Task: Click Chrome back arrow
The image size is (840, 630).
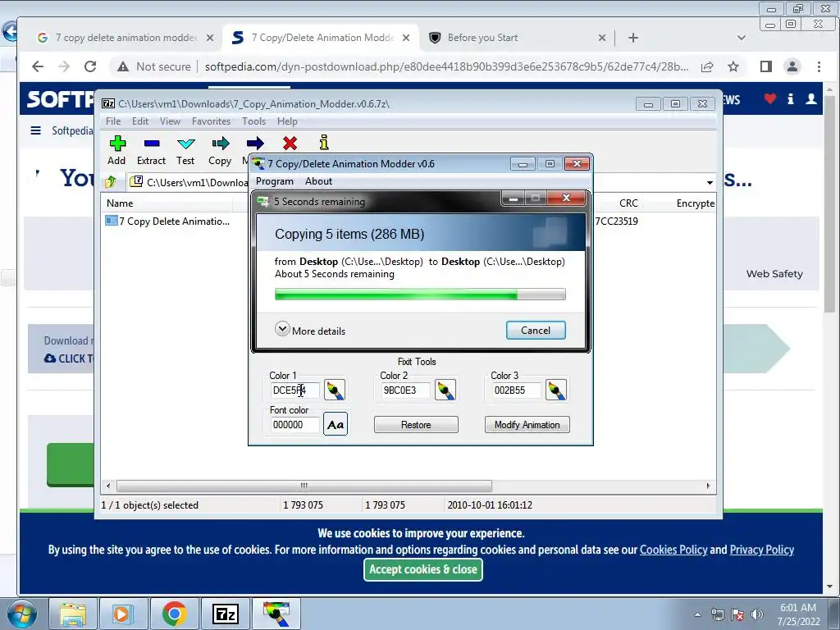Action: click(x=38, y=66)
